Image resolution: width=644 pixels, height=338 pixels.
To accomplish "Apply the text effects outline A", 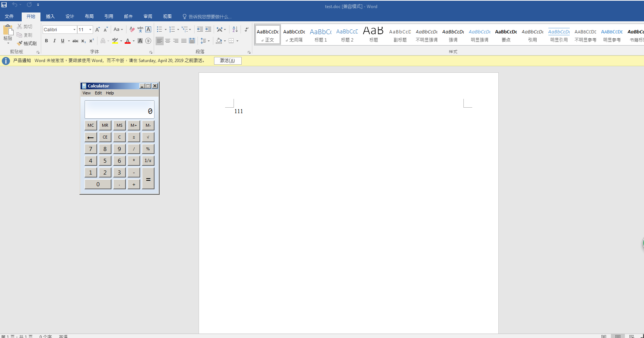I will tap(103, 41).
